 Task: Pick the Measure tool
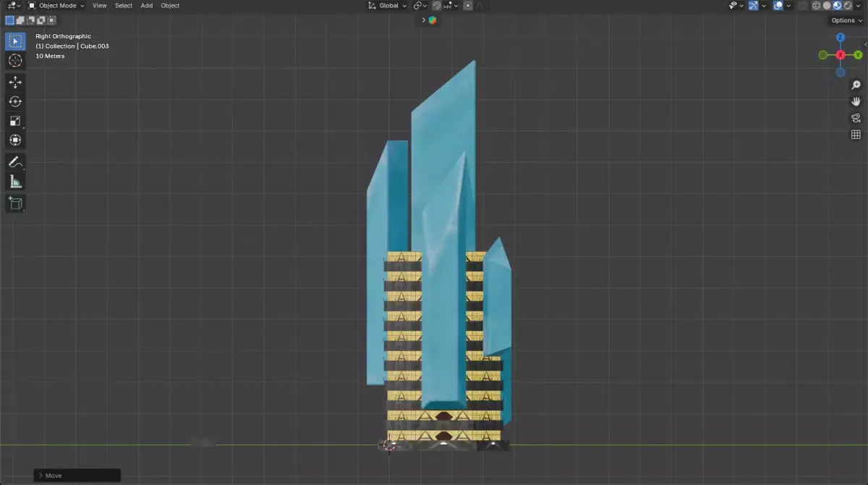(15, 182)
